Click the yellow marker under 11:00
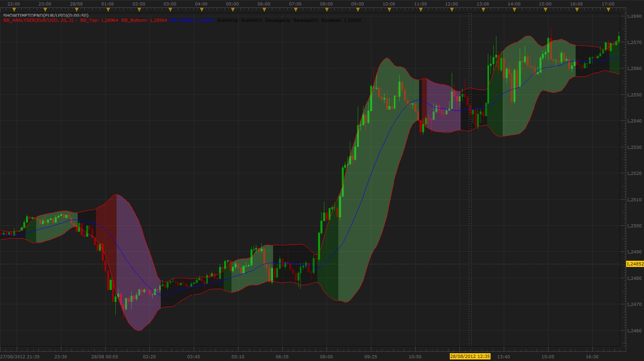This screenshot has height=361, width=644. coord(420,9)
